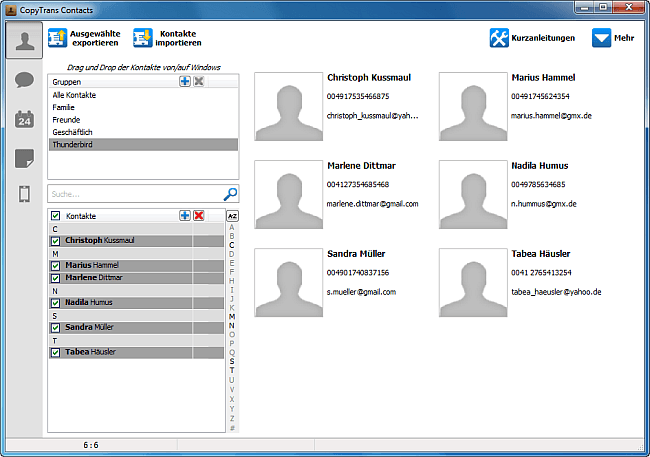The image size is (650, 457).
Task: Select the Freunde group
Action: tap(143, 120)
